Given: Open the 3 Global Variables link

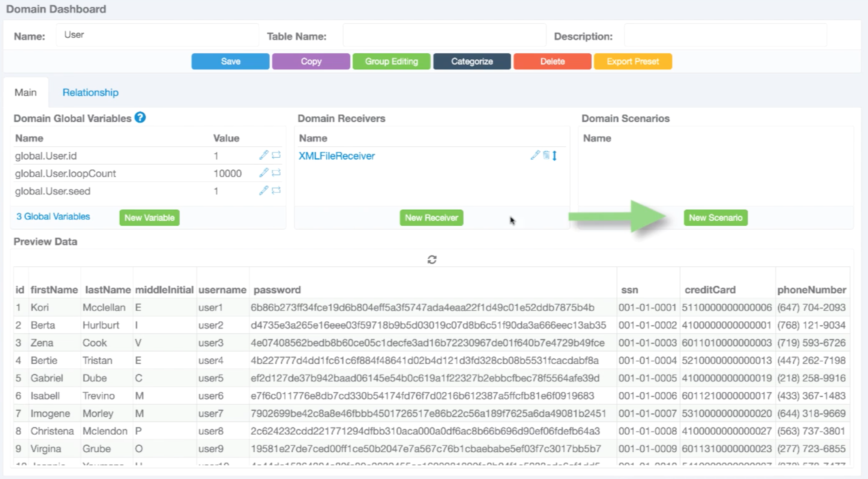Looking at the screenshot, I should point(53,217).
